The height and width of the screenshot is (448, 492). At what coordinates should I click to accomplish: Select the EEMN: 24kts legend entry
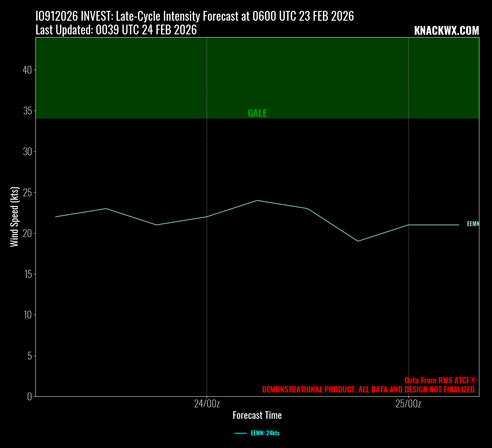(x=265, y=433)
